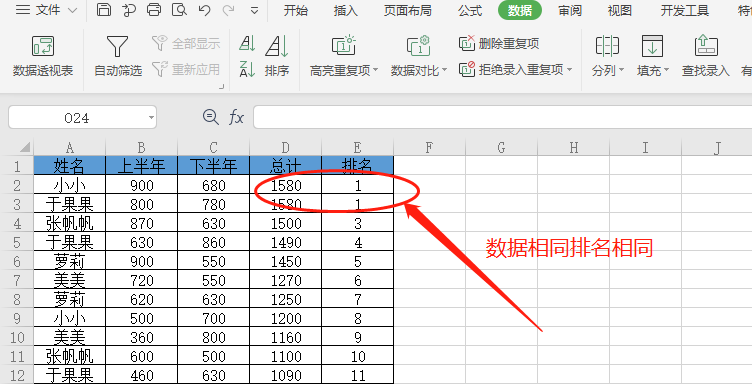Click inside the formula bar input
Screen dimensions: 752x384
(502, 117)
